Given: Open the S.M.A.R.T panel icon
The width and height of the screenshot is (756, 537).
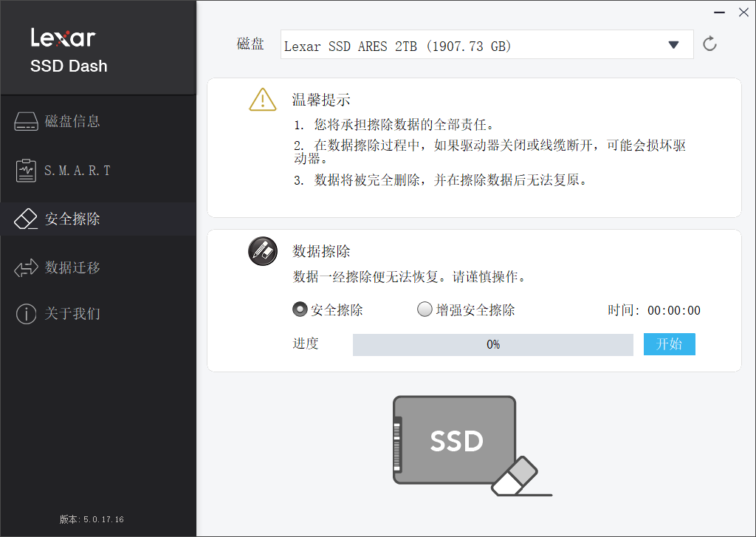Looking at the screenshot, I should pos(26,170).
